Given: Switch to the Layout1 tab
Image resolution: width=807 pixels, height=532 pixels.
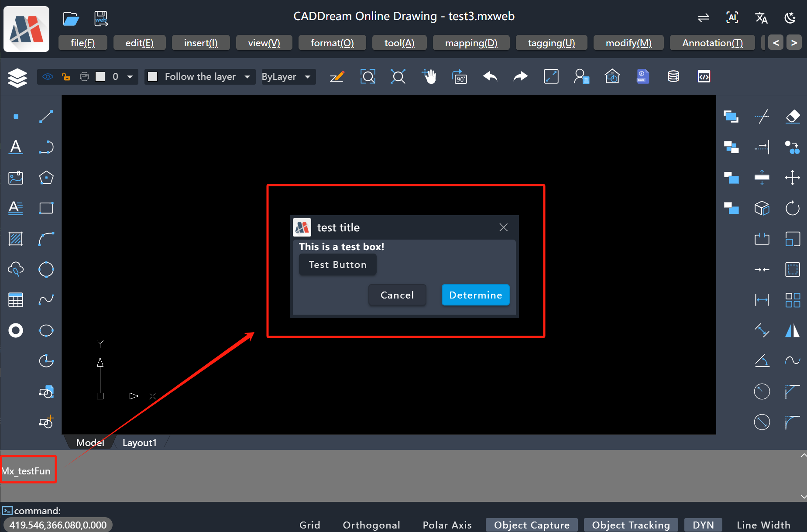Looking at the screenshot, I should tap(139, 443).
